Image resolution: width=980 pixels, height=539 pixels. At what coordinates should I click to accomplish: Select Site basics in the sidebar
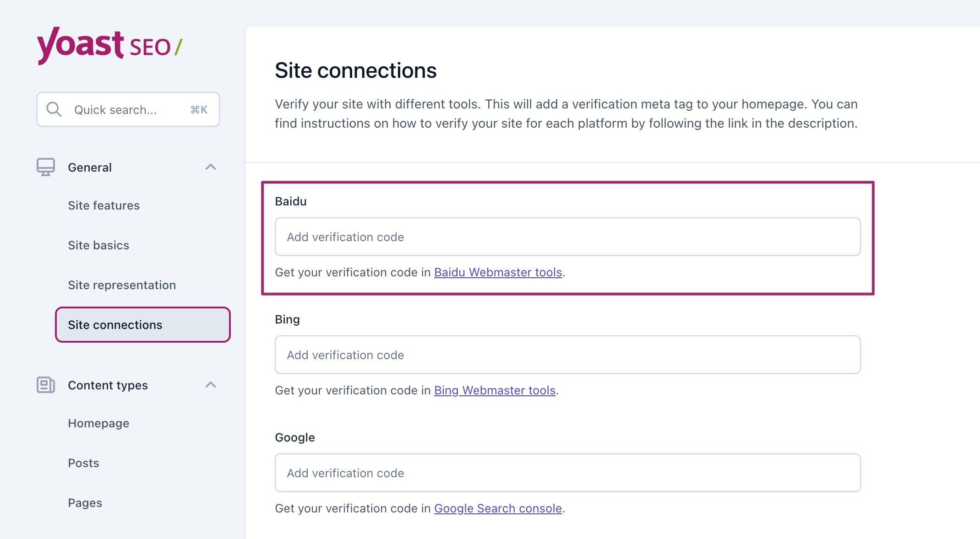[x=98, y=245]
